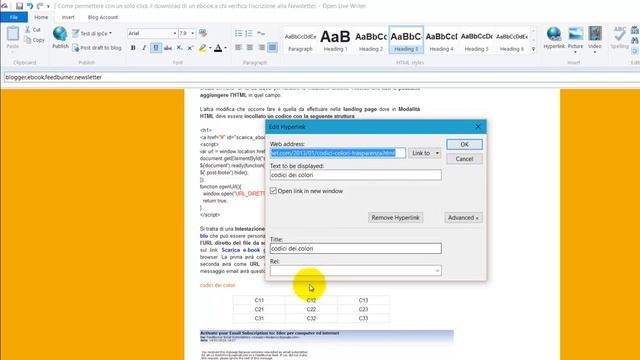Click the Text to be displayed field
This screenshot has width=640, height=360.
point(356,175)
